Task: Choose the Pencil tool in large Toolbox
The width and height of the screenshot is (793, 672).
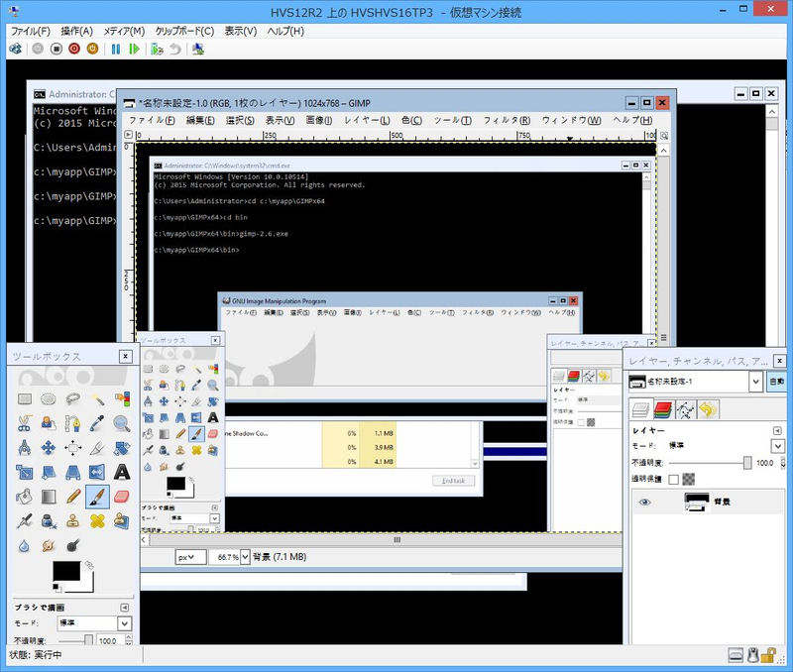Action: click(72, 497)
